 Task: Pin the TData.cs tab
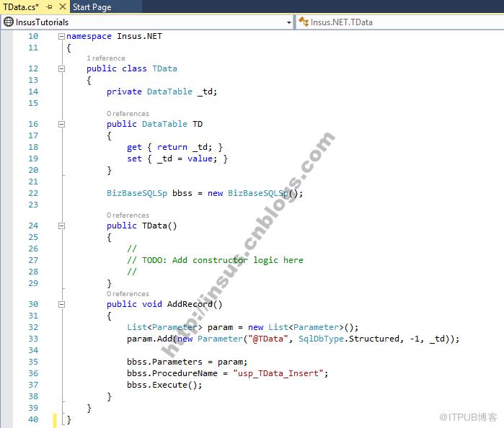pos(50,6)
